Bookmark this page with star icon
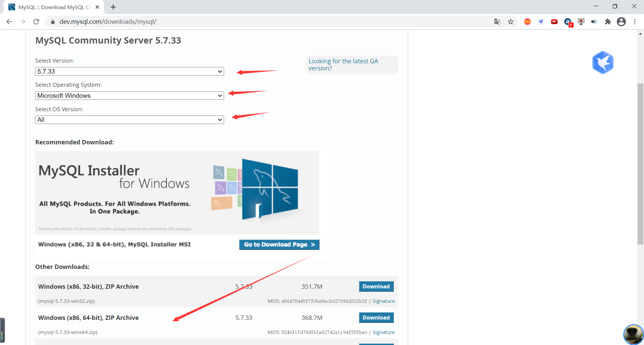 point(511,22)
